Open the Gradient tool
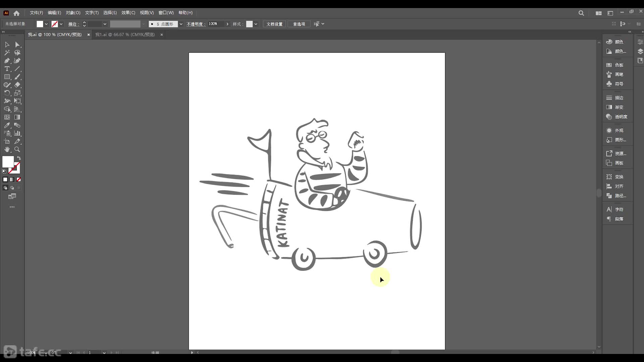This screenshot has width=644, height=362. point(17,117)
